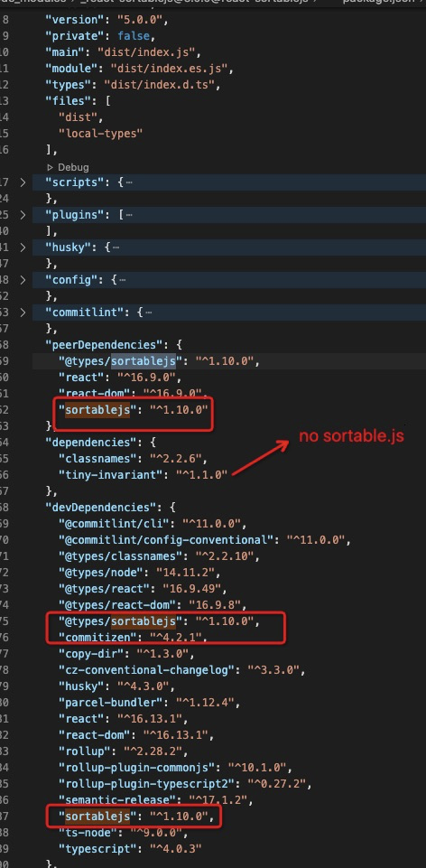Unfold the "commitlint" section
Screen dimensions: 426x868
click(x=23, y=313)
